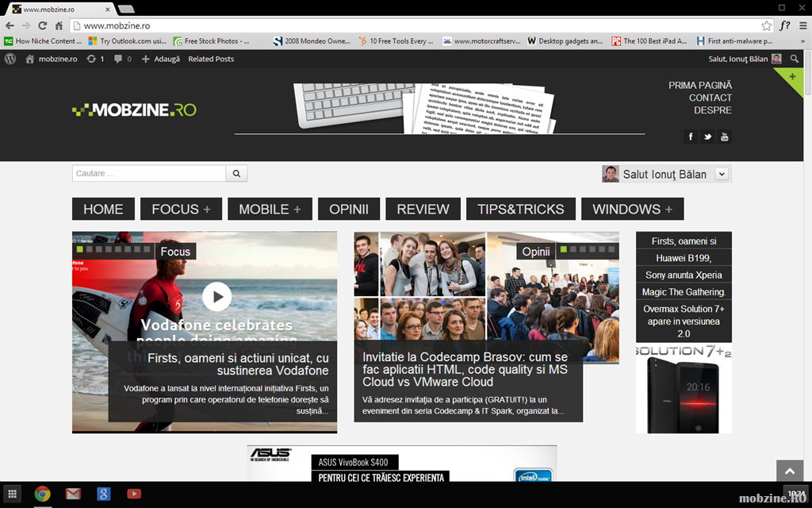This screenshot has width=812, height=508.
Task: Show more bookmarks with the chevron
Action: 803,41
